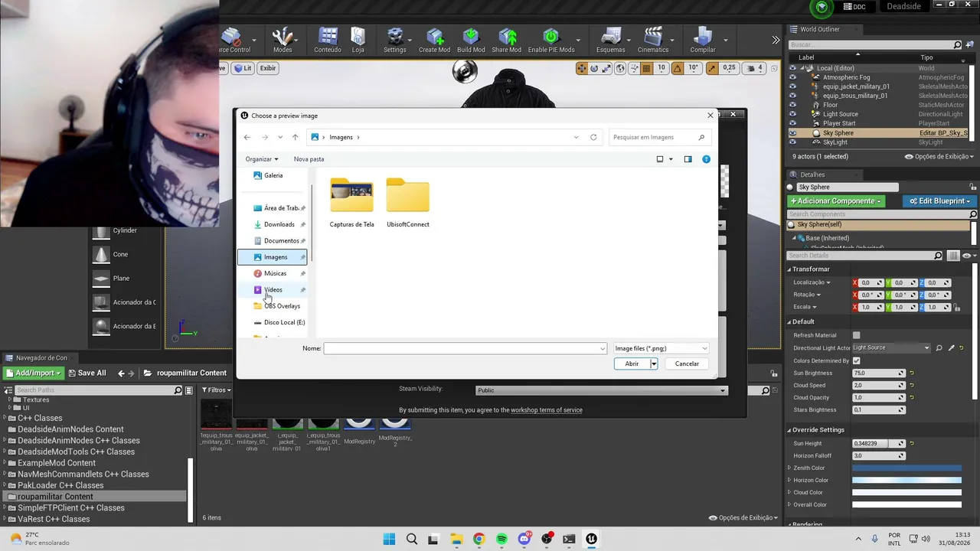Image resolution: width=980 pixels, height=551 pixels.
Task: Expand the Zenith Color property
Action: (x=789, y=468)
